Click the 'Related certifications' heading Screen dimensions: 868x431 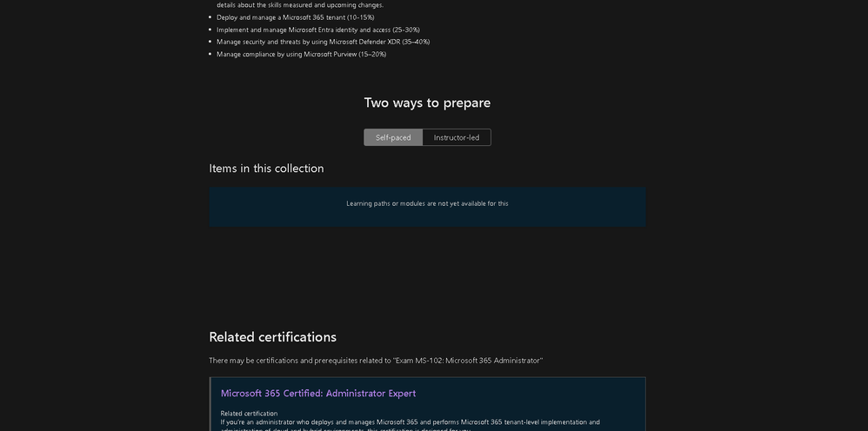coord(273,337)
